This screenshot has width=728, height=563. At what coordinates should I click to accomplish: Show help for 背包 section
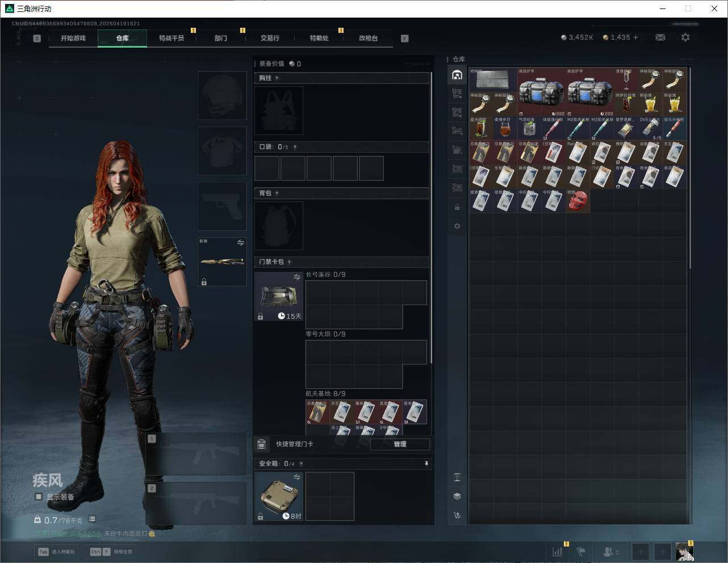tap(277, 194)
